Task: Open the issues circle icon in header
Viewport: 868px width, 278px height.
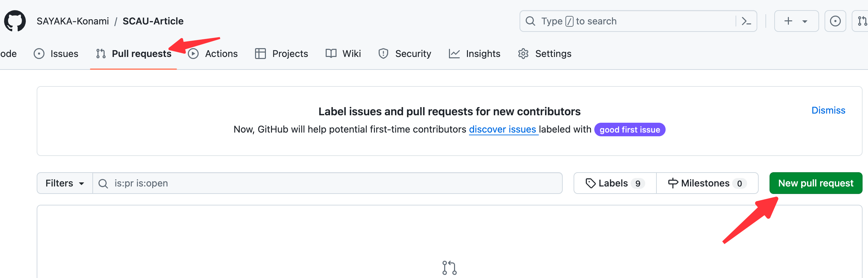Action: click(835, 21)
